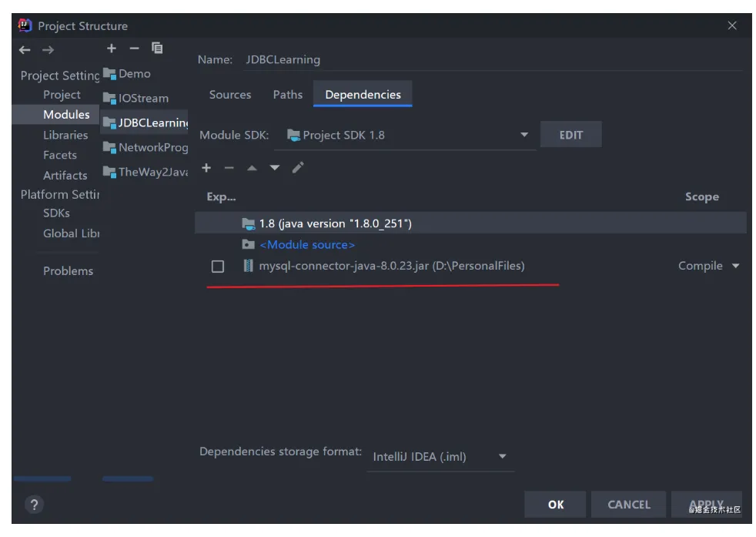Select the NetworkProg module

coord(146,148)
